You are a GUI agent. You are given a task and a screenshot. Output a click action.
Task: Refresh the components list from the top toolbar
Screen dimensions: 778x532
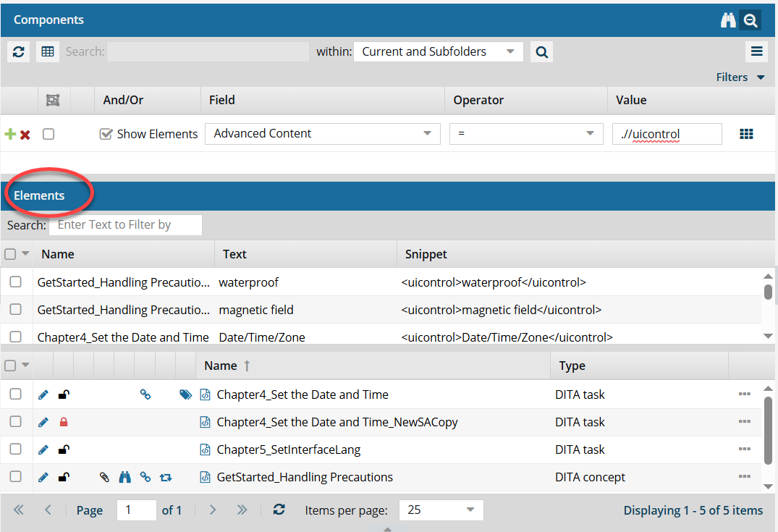[x=19, y=51]
